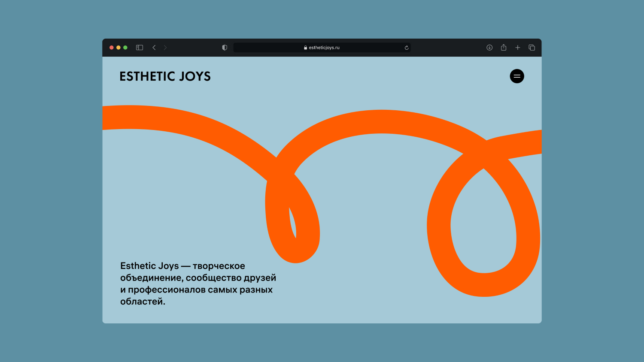Toggle the Safari sidebar
Image resolution: width=644 pixels, height=362 pixels.
(140, 48)
